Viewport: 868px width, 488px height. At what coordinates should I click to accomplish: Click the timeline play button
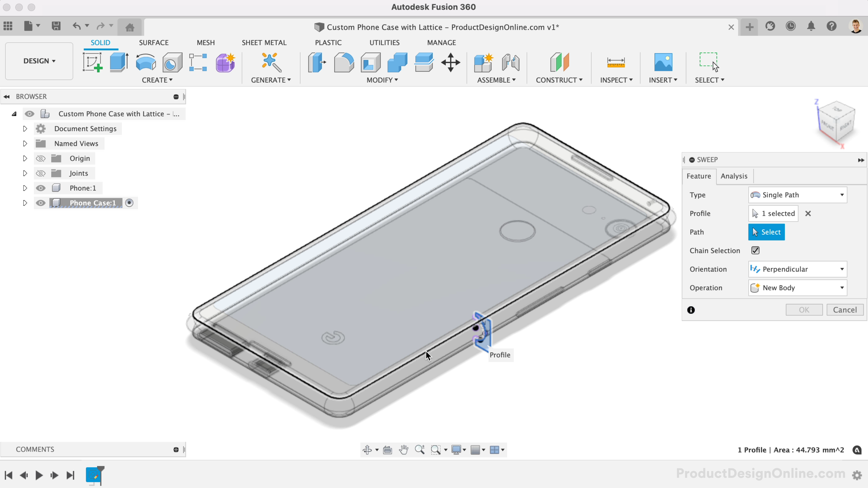[39, 475]
